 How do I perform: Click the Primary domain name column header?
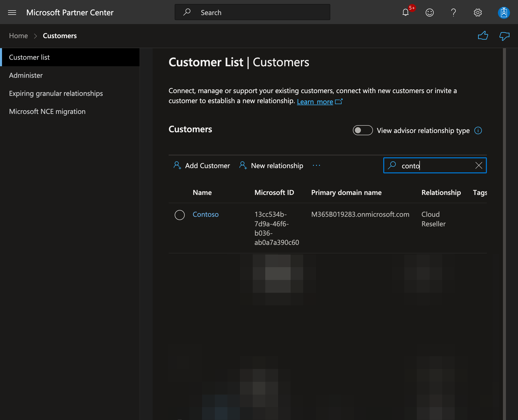pos(346,192)
